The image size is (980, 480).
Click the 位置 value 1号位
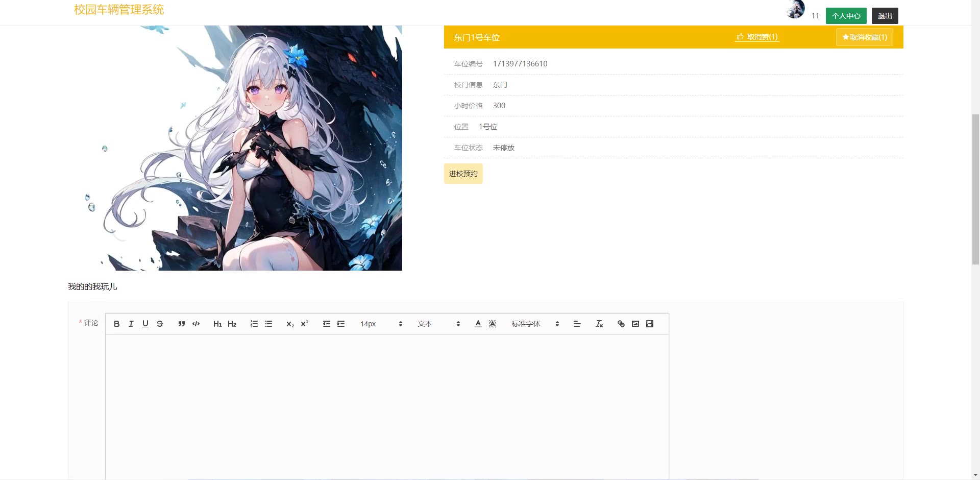(488, 127)
